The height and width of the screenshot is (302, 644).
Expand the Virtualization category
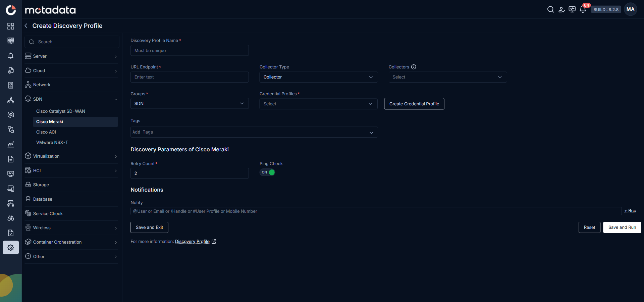tap(71, 156)
